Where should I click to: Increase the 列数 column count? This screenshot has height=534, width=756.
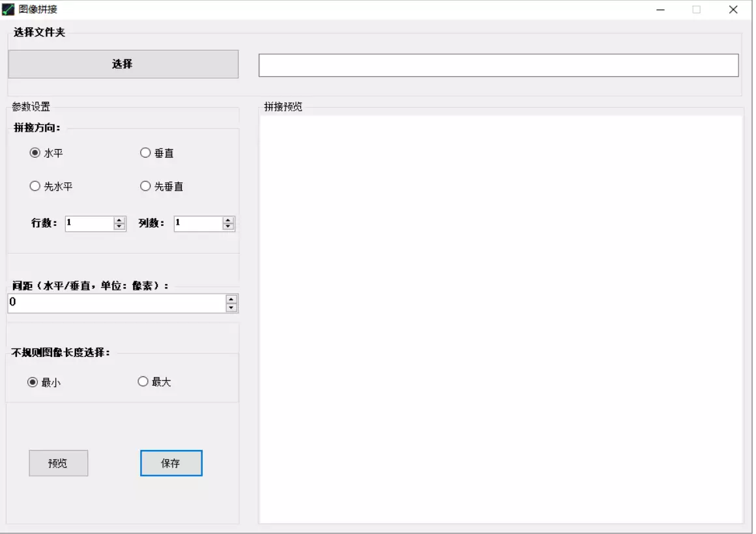pyautogui.click(x=228, y=219)
